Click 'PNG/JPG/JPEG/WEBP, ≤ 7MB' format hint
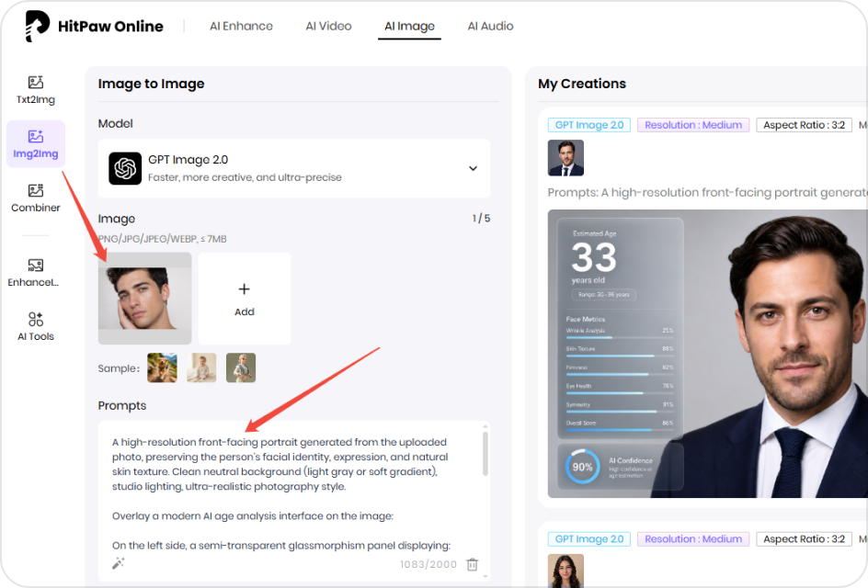 (162, 239)
